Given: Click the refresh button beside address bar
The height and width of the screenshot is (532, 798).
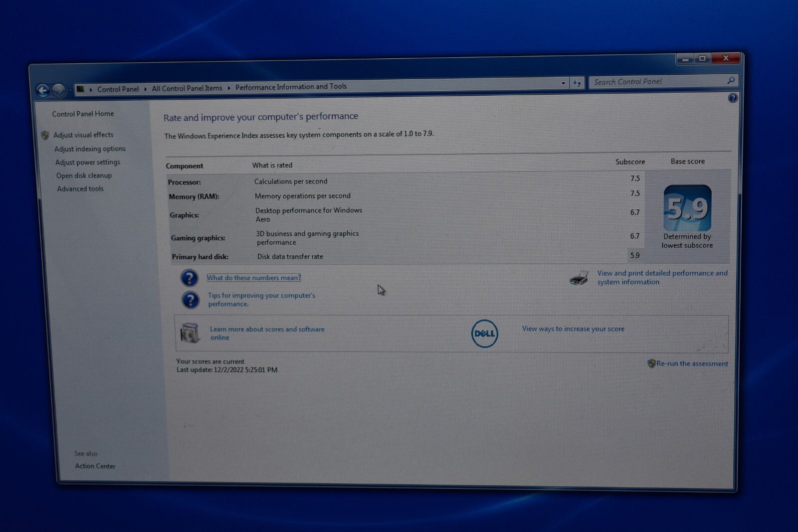Looking at the screenshot, I should tap(577, 83).
